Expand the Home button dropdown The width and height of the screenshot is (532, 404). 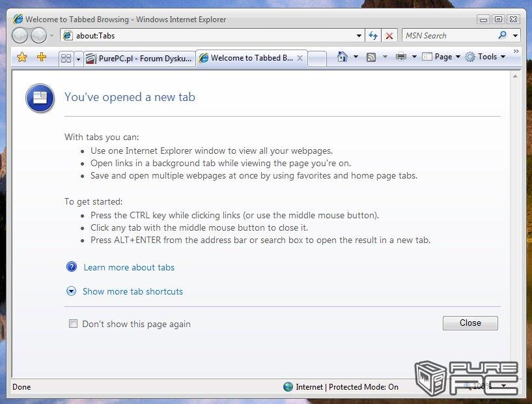356,57
